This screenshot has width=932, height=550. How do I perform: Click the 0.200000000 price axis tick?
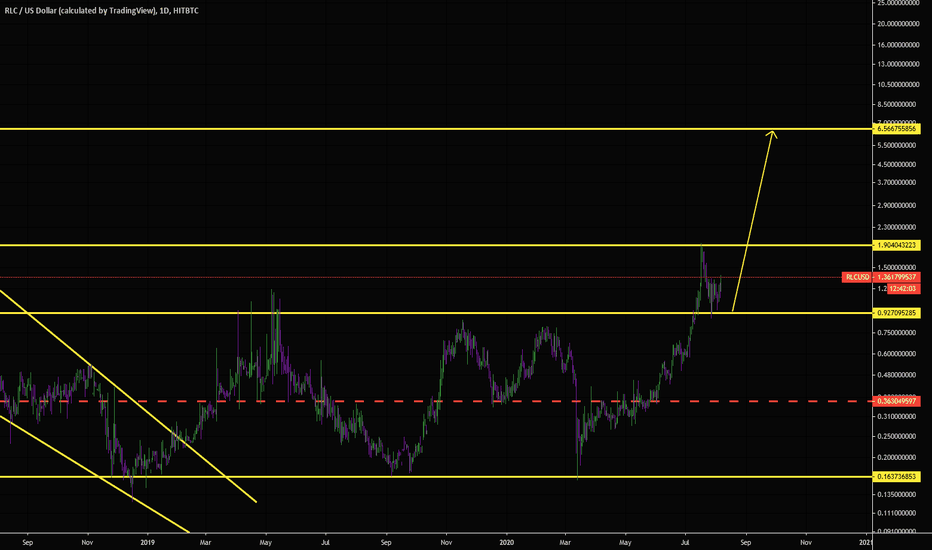pyautogui.click(x=897, y=458)
